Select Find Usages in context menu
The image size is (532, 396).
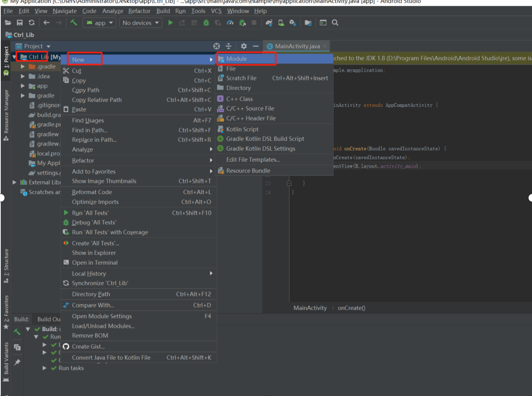tap(139, 120)
